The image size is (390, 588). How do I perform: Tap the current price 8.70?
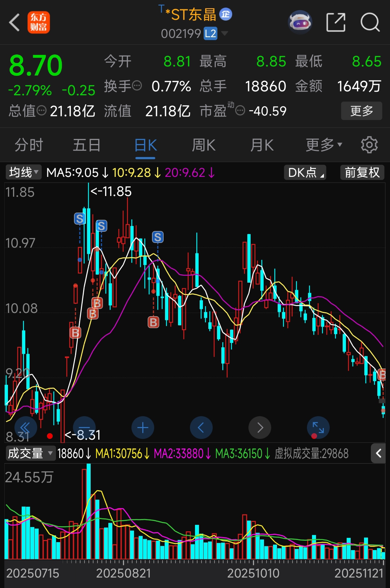[x=35, y=65]
